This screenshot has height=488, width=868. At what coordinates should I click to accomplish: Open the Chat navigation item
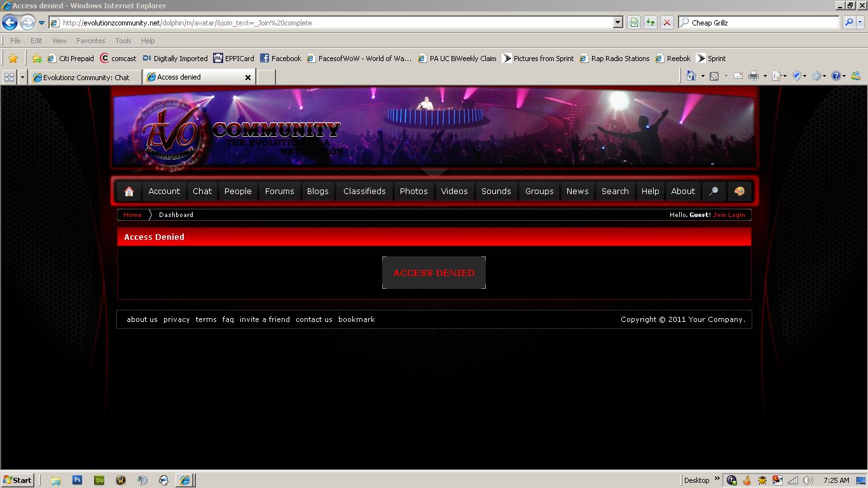tap(202, 192)
